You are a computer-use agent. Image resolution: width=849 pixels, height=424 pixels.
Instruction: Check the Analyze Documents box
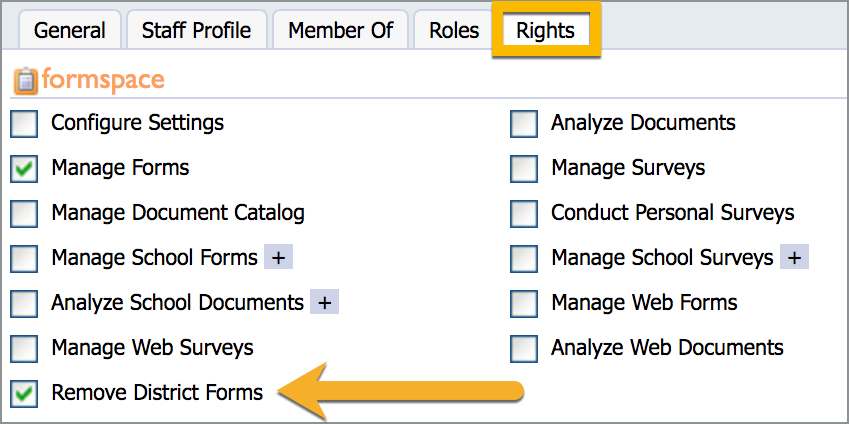click(524, 124)
